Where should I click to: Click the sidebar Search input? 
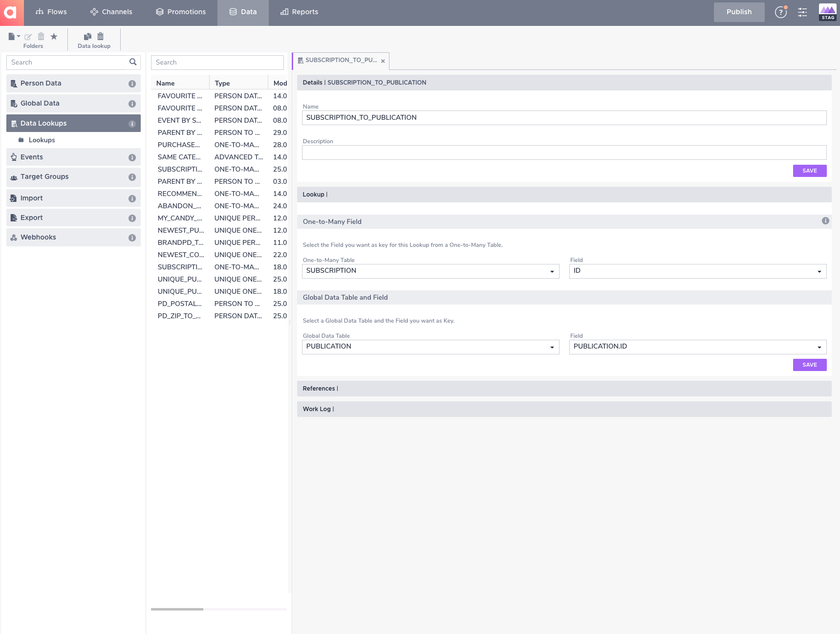tap(67, 62)
